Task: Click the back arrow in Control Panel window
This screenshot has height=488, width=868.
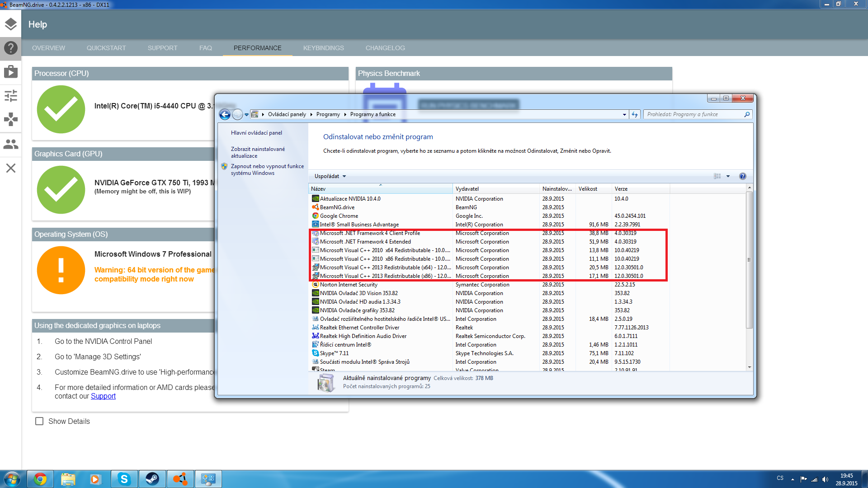Action: (x=225, y=114)
